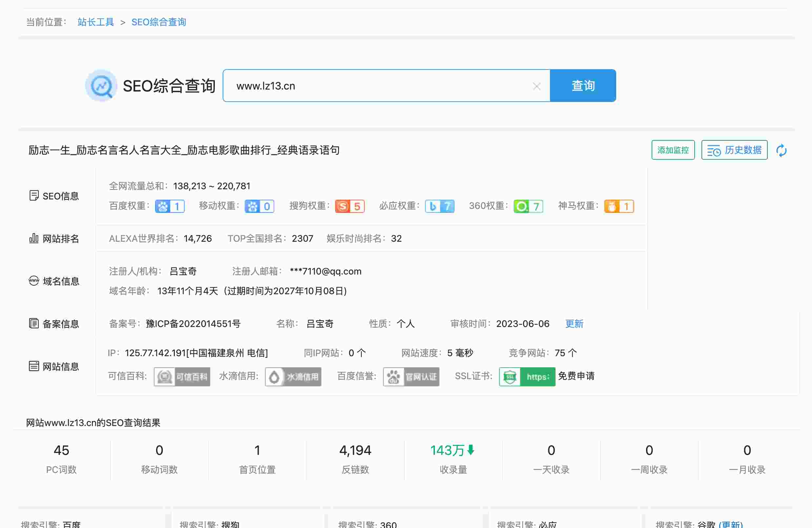The image size is (812, 528).
Task: Click the 网站速度 value 5 毫秒
Action: tap(460, 353)
